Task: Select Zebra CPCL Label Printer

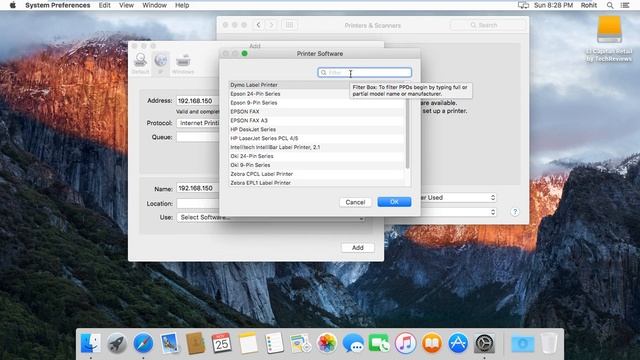Action: (x=317, y=174)
